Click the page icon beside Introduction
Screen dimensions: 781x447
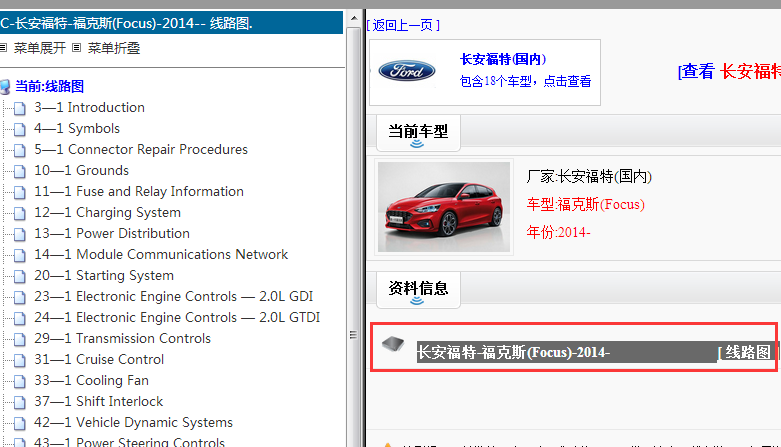click(20, 108)
